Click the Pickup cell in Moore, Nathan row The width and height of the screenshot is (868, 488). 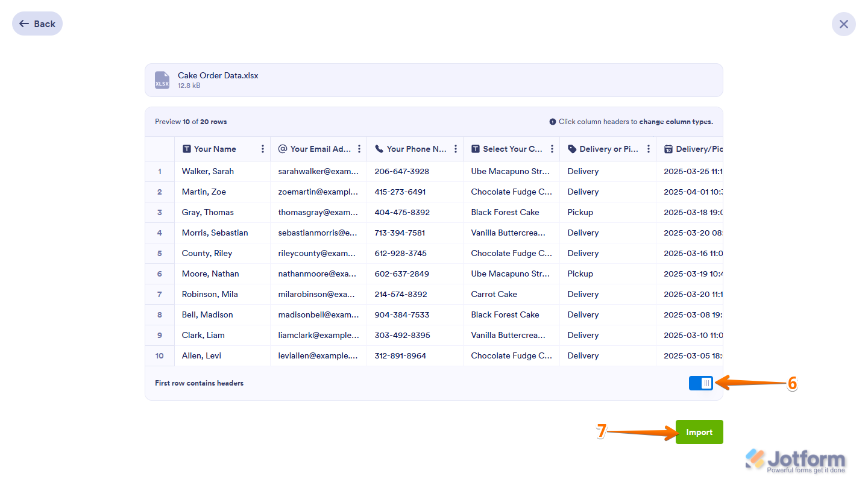(608, 274)
